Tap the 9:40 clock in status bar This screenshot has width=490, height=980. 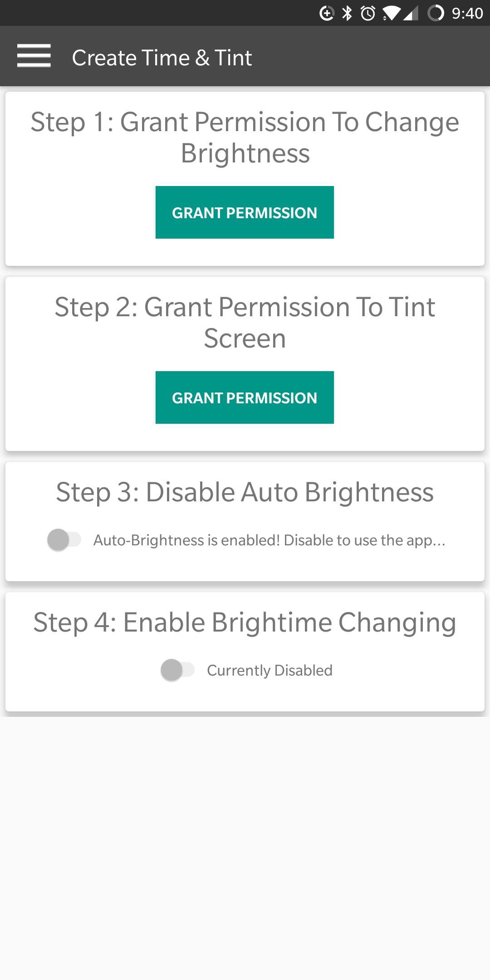click(x=467, y=14)
